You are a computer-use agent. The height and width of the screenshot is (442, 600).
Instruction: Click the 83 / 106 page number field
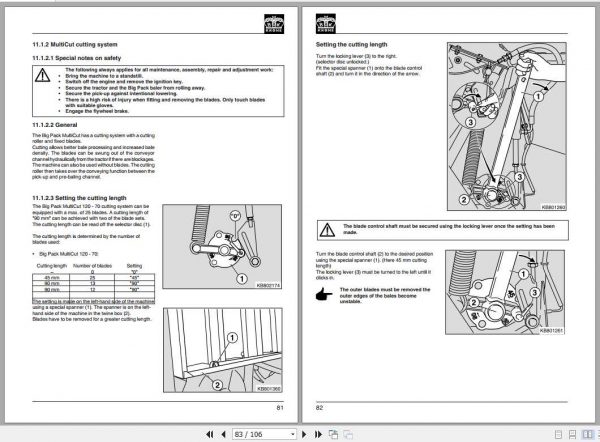pyautogui.click(x=261, y=434)
